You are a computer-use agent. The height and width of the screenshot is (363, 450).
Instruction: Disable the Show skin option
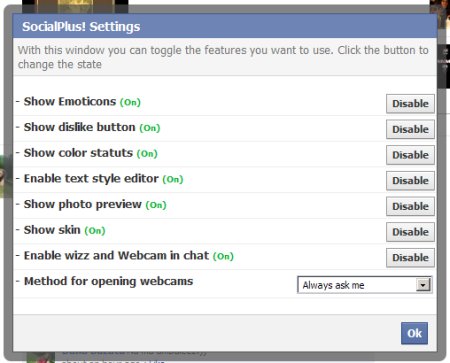[410, 232]
